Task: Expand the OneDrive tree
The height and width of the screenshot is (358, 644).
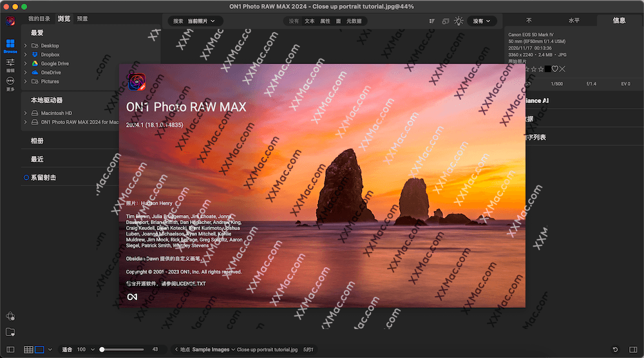Action: 26,73
